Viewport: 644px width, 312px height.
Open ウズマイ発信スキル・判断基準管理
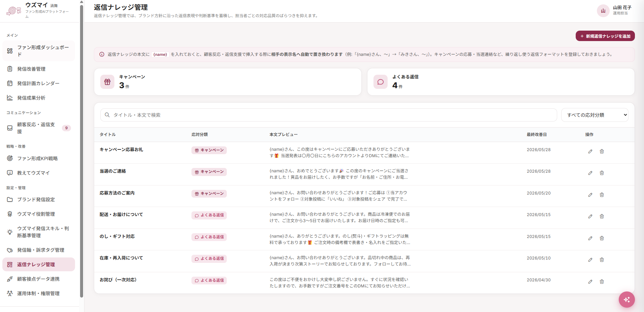coord(39,232)
